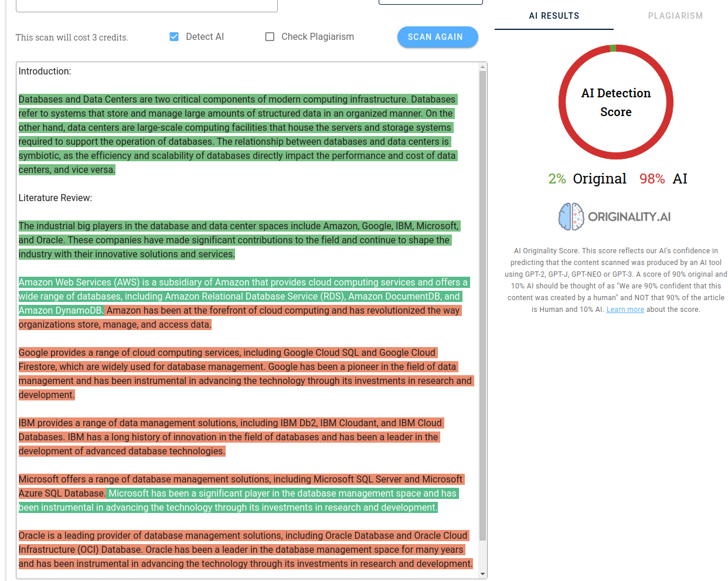Enable the Check Plagiarism checkbox
The width and height of the screenshot is (728, 581).
pyautogui.click(x=270, y=37)
